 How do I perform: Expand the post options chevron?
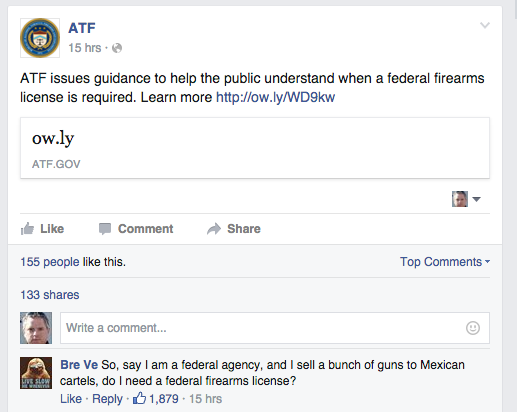point(485,25)
